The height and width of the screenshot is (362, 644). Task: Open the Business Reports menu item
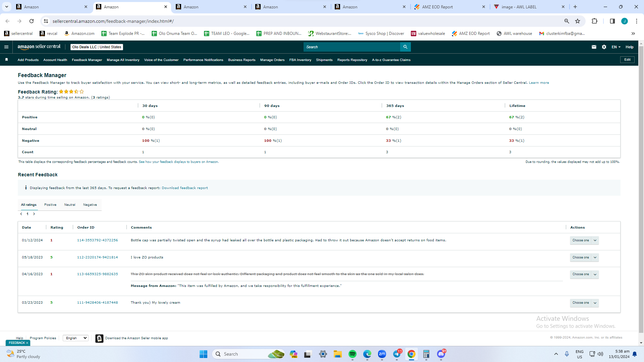coord(241,60)
